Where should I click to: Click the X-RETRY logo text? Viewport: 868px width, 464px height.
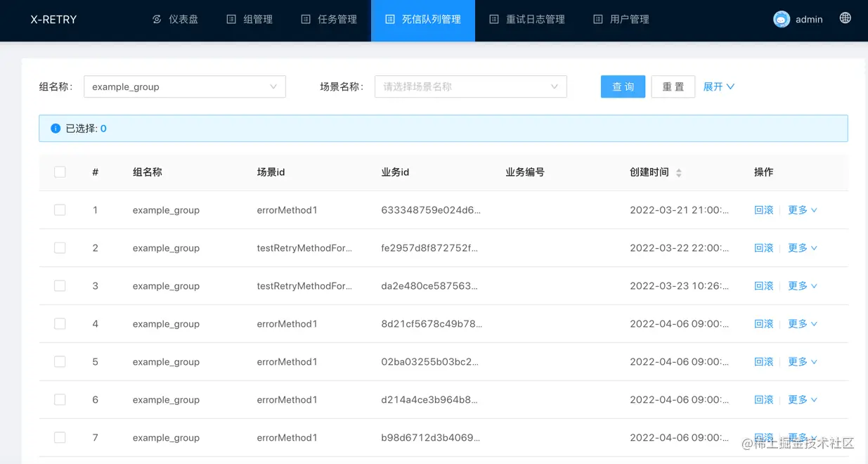[x=53, y=20]
